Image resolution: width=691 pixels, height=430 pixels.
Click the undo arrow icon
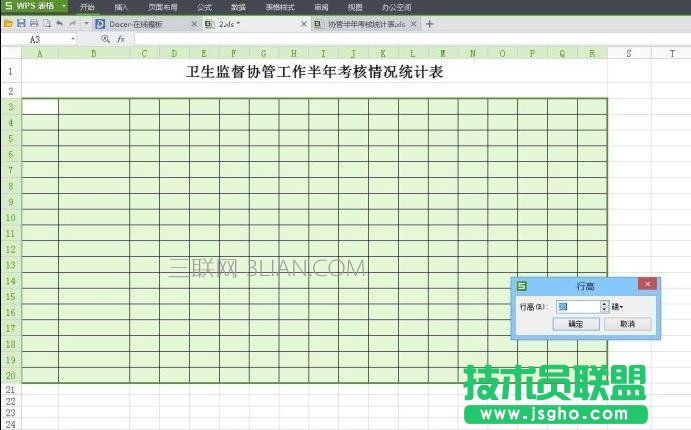(x=60, y=23)
